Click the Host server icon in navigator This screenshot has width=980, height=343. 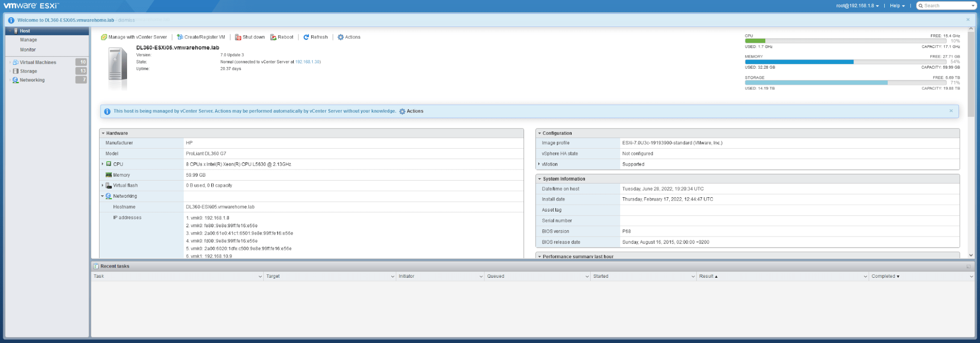tap(16, 31)
